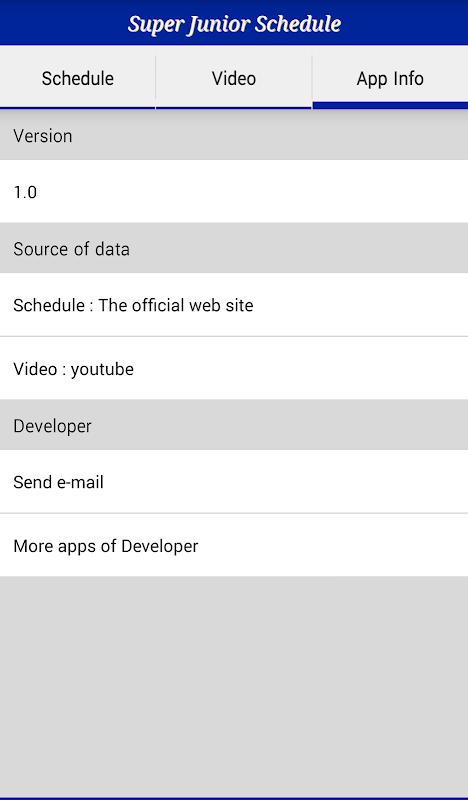
Task: Click separator line above More apps of Developer
Action: tap(234, 513)
